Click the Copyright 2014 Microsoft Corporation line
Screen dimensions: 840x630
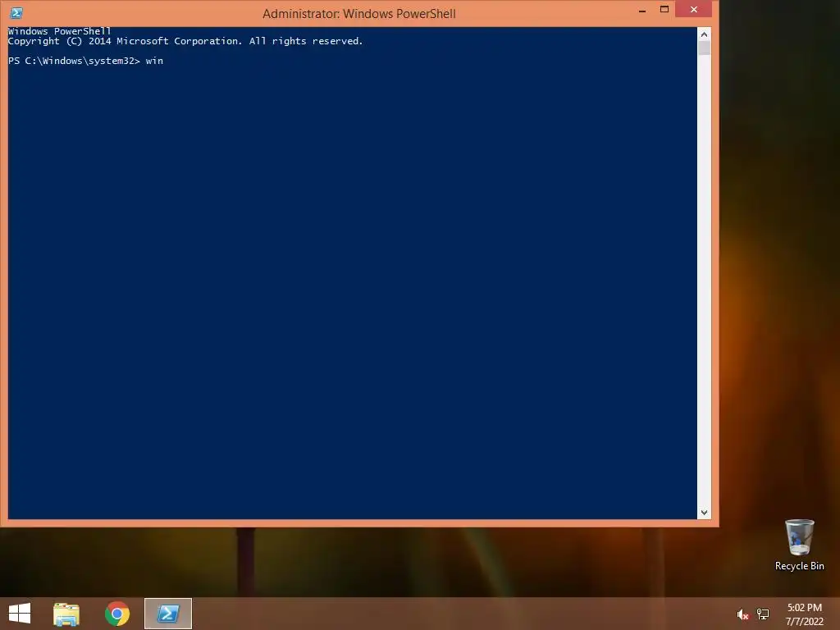pyautogui.click(x=185, y=41)
